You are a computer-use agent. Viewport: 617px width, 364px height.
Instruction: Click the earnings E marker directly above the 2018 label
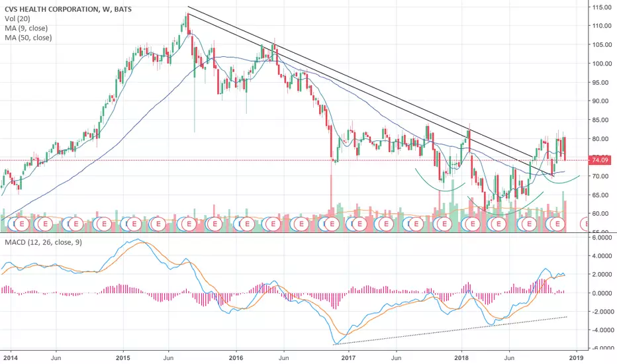tap(473, 224)
